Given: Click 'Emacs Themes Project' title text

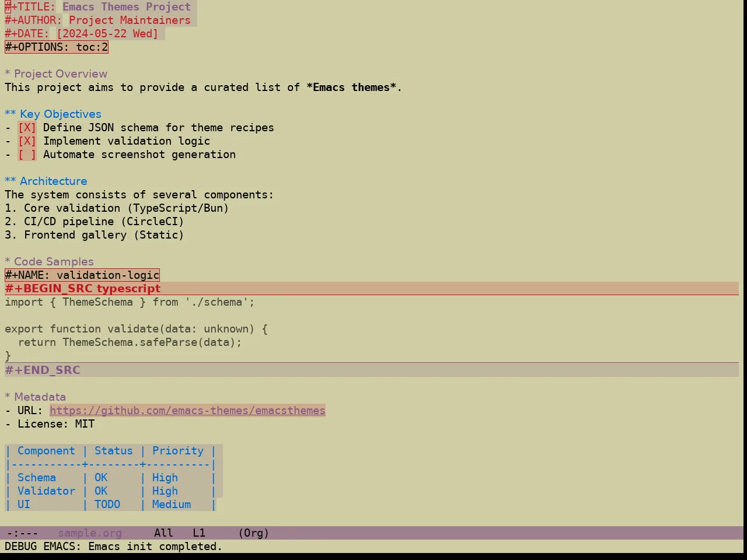Looking at the screenshot, I should (127, 7).
